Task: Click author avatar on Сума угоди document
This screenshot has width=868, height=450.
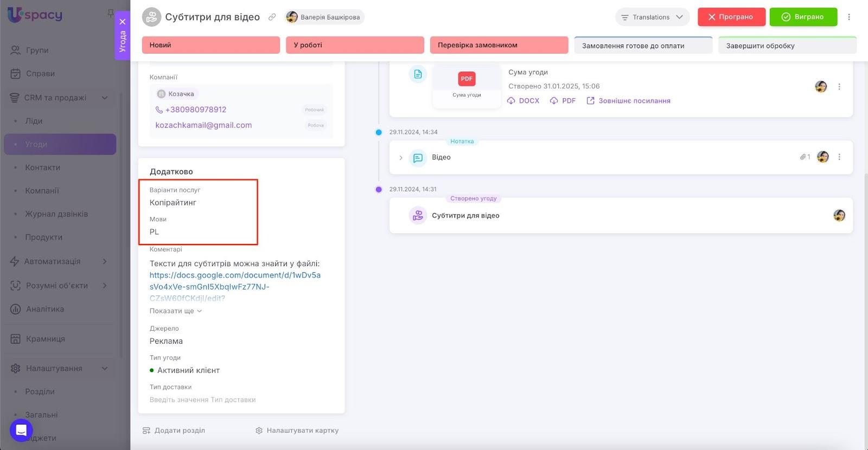Action: click(x=821, y=87)
